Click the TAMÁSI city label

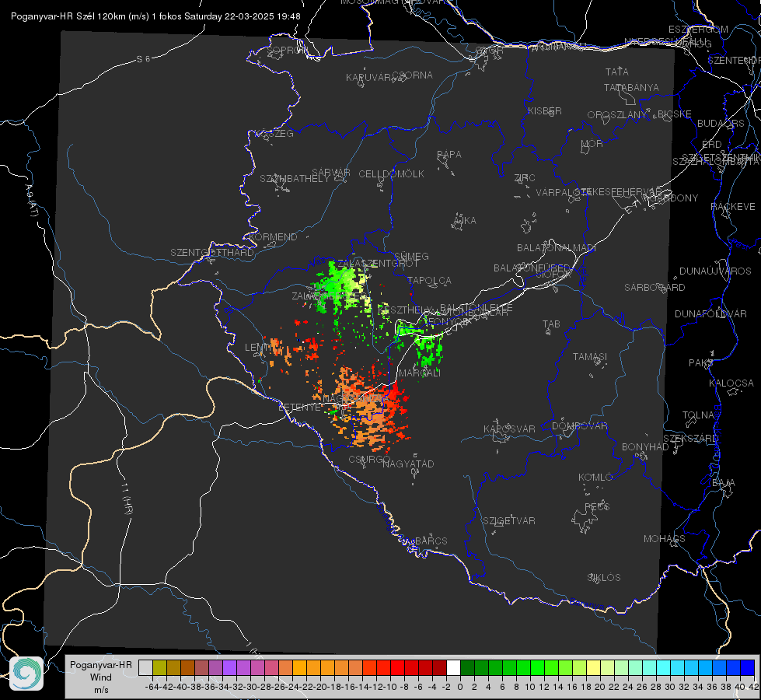coord(590,356)
